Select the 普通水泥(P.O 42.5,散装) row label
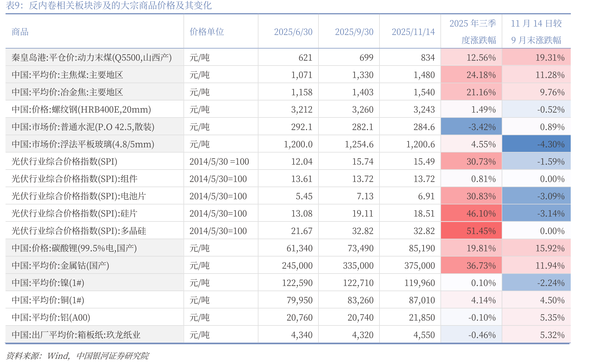Viewport: 595px width, 364px height. pyautogui.click(x=83, y=127)
